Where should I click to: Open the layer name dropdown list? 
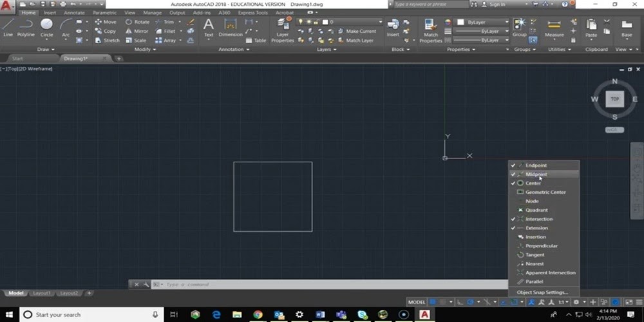coord(353,22)
